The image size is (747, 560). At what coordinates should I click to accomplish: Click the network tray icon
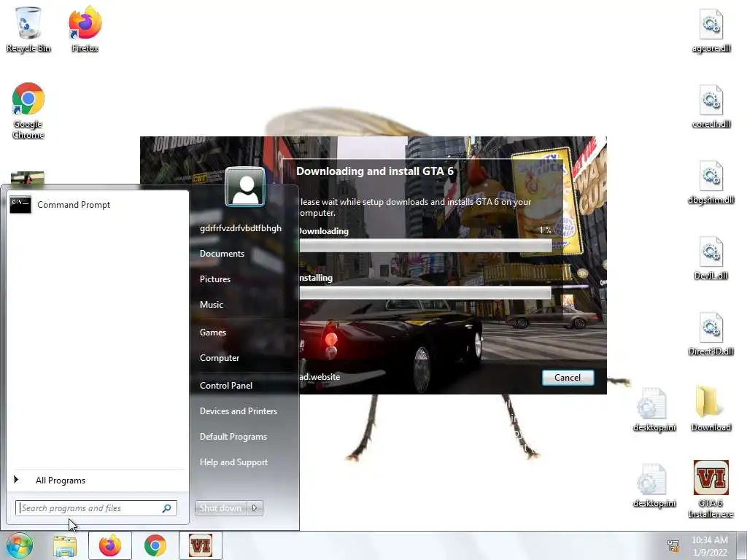[x=673, y=546]
